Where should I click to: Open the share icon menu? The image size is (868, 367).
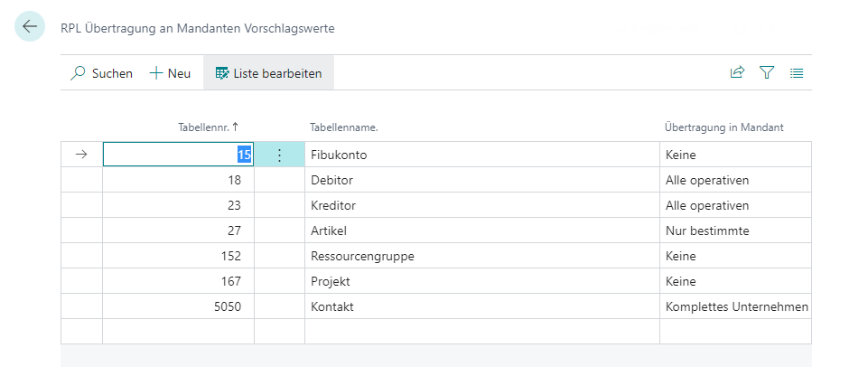tap(737, 72)
